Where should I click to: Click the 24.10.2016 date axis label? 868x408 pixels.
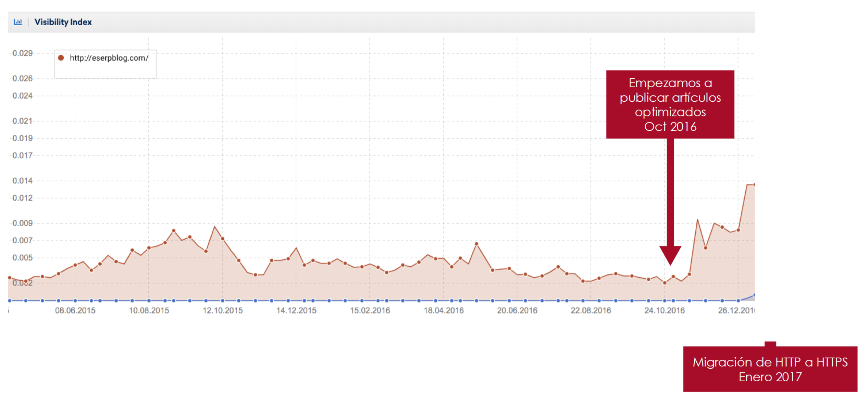[664, 310]
